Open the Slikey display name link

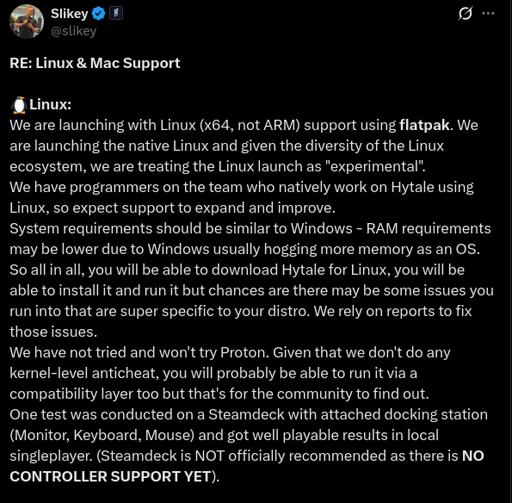pos(69,14)
